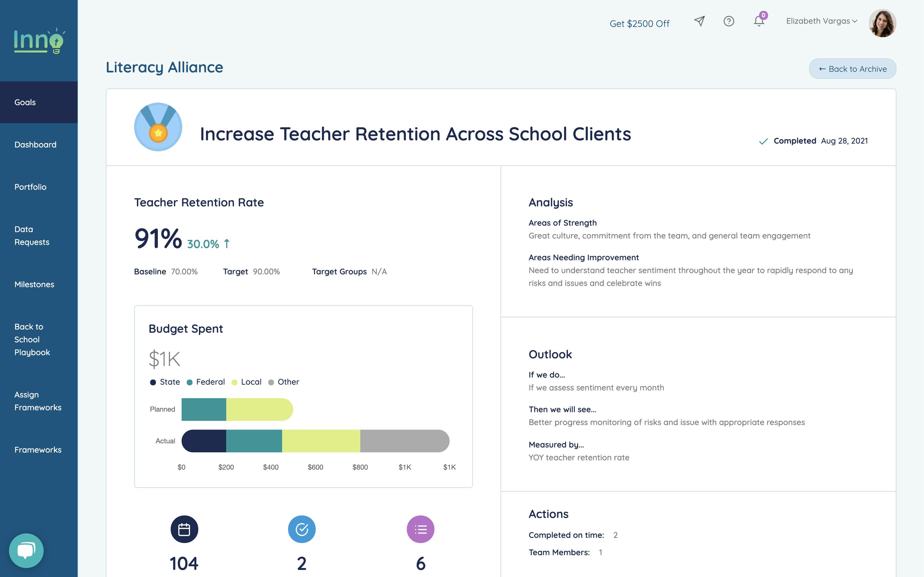Screen dimensions: 924x577
Task: Click the Actual budget progress bar
Action: 315,440
